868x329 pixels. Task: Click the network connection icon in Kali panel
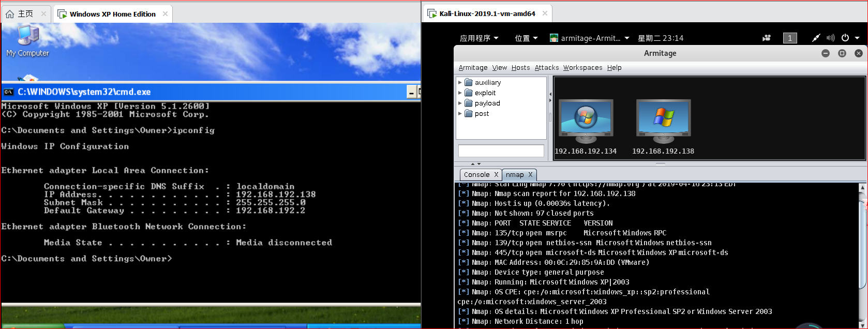[816, 38]
